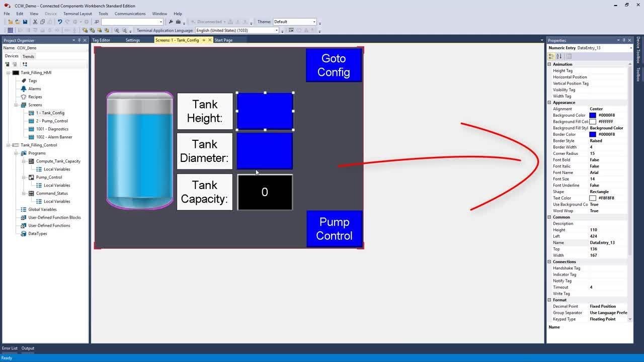Image resolution: width=644 pixels, height=362 pixels.
Task: Click the Cut scissors icon
Action: pyautogui.click(x=35, y=22)
